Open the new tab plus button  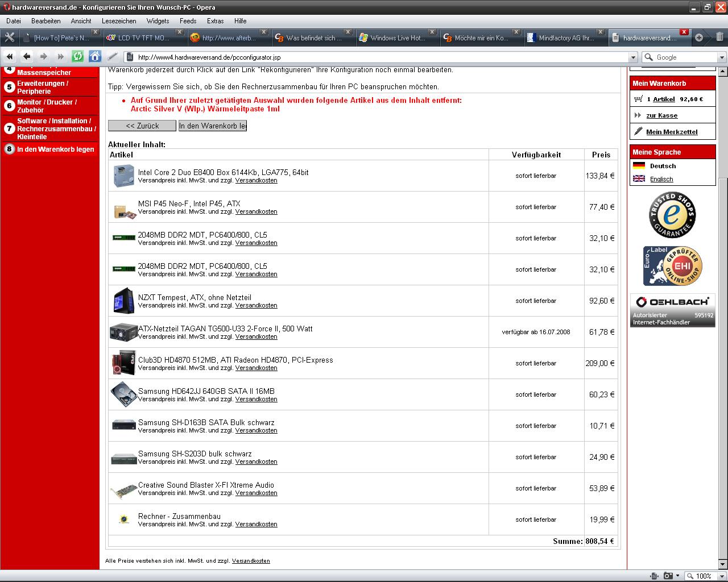(699, 38)
